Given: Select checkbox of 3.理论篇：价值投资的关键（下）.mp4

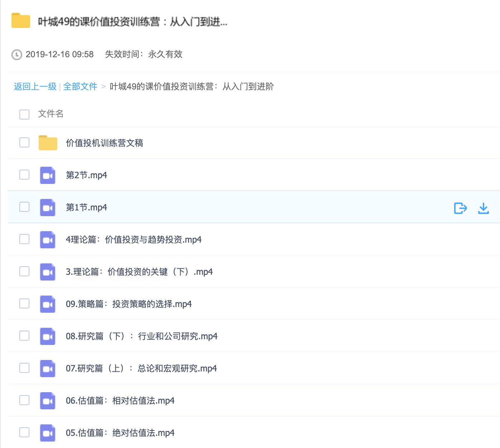Looking at the screenshot, I should click(24, 271).
